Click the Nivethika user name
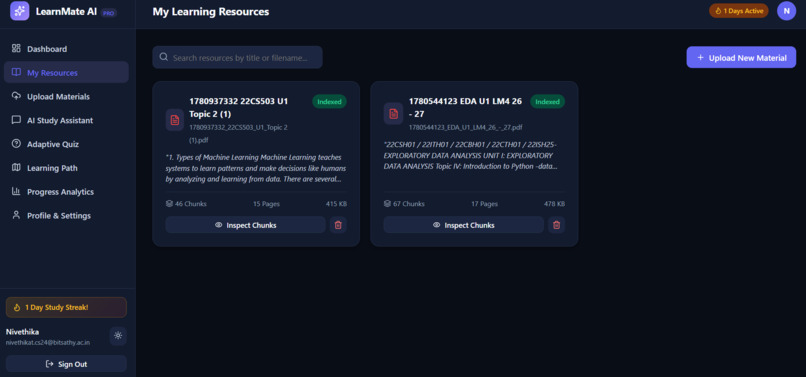This screenshot has width=806, height=377. click(22, 332)
